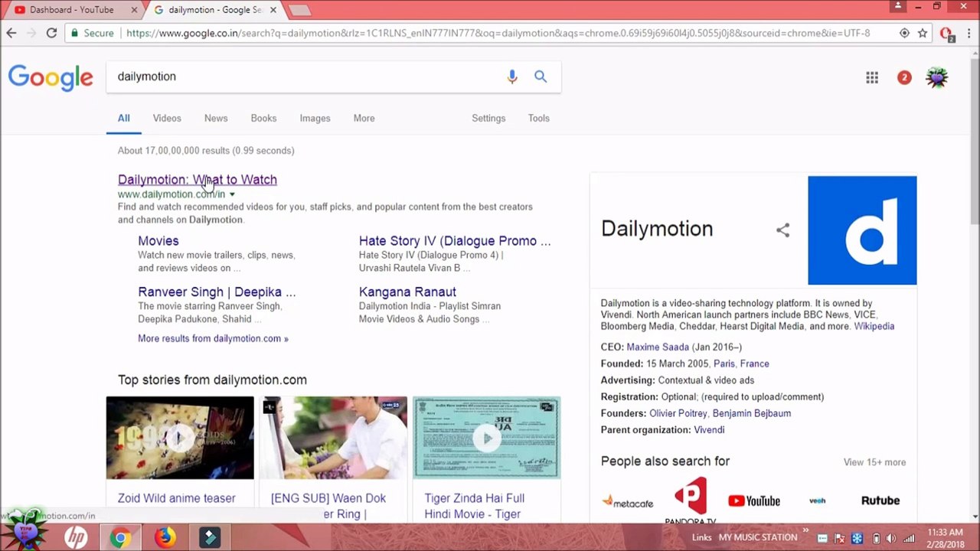Open parent organization Vivendi link
980x551 pixels.
(x=709, y=430)
